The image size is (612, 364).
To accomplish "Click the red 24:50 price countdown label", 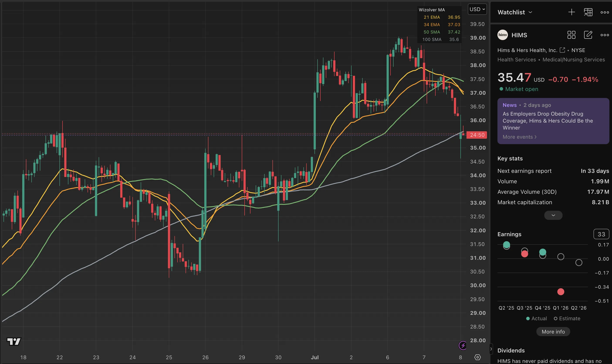I will click(477, 135).
